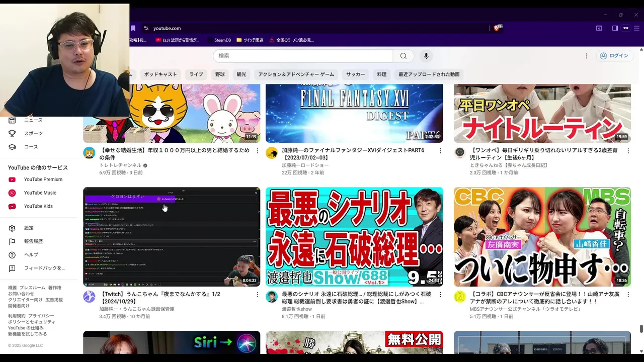The width and height of the screenshot is (644, 362).
Task: Click the YouTube search magnifier button
Action: pyautogui.click(x=403, y=56)
